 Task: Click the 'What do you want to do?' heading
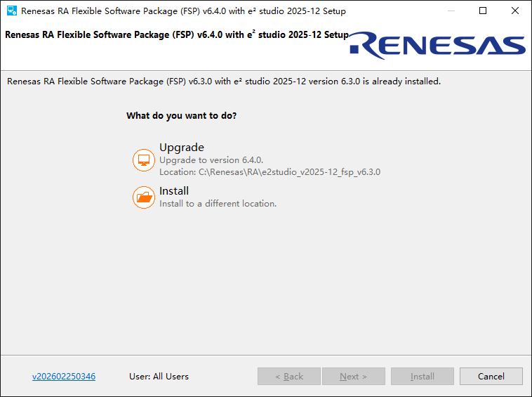(182, 115)
